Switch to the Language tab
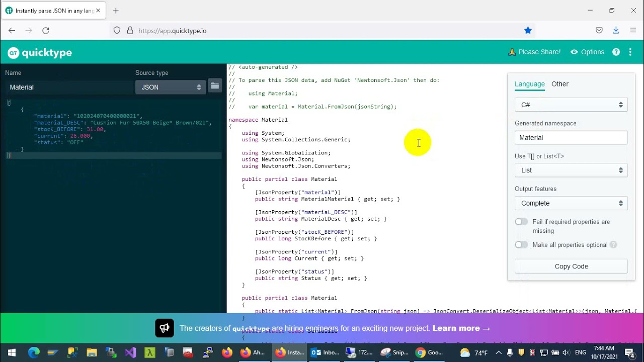The width and height of the screenshot is (644, 362). pos(529,84)
